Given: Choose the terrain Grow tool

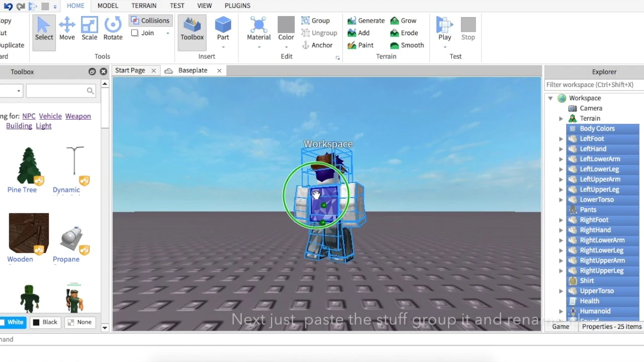Looking at the screenshot, I should (404, 21).
